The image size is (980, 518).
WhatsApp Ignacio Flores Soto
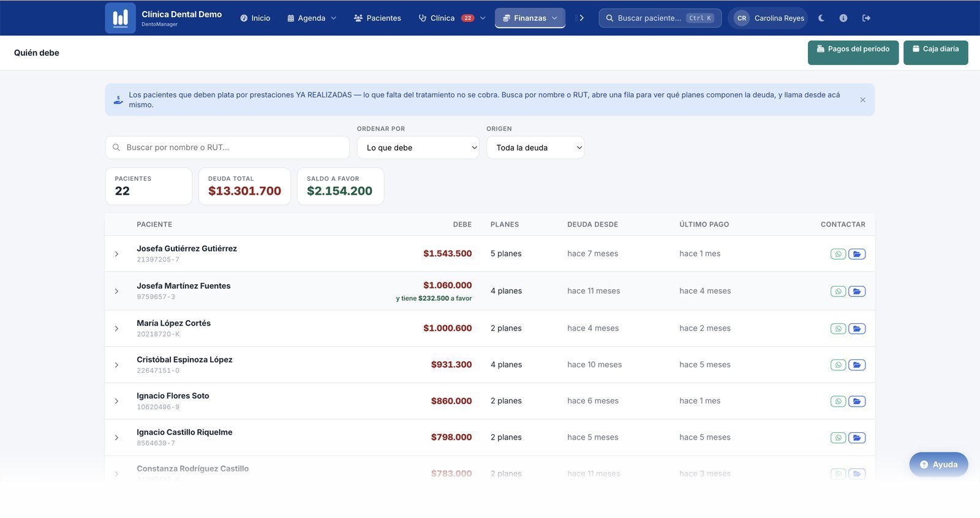pyautogui.click(x=838, y=402)
